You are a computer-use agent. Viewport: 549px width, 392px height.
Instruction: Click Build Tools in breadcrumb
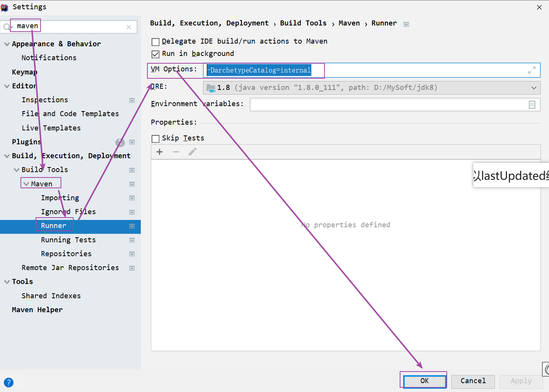point(303,23)
